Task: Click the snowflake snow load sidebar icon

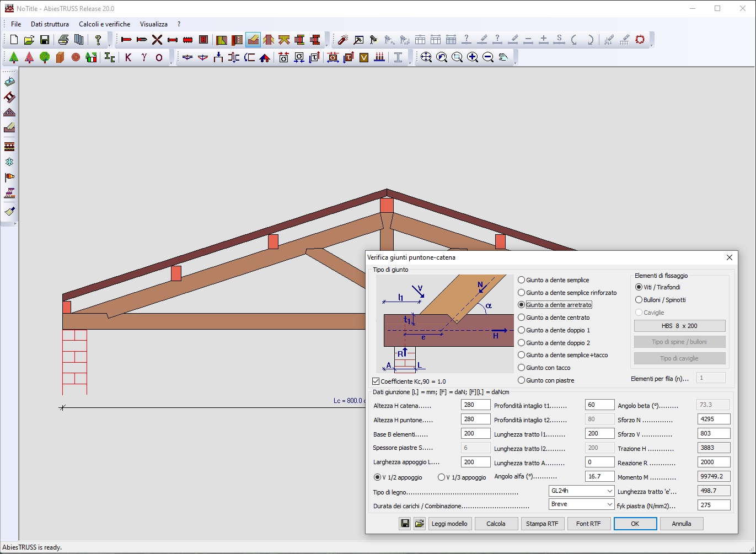Action: click(9, 162)
